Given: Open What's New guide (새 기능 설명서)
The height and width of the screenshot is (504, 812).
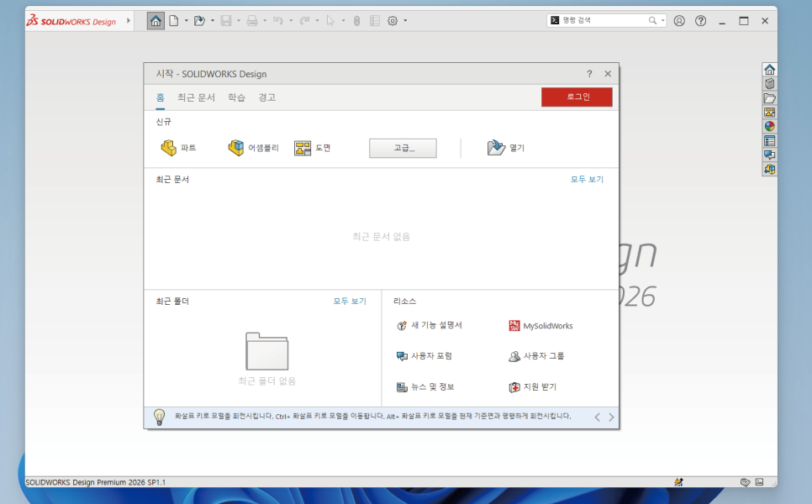Looking at the screenshot, I should [x=430, y=325].
